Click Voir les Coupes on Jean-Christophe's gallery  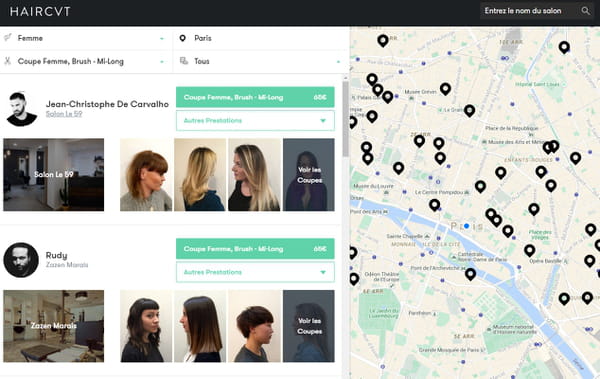click(308, 175)
